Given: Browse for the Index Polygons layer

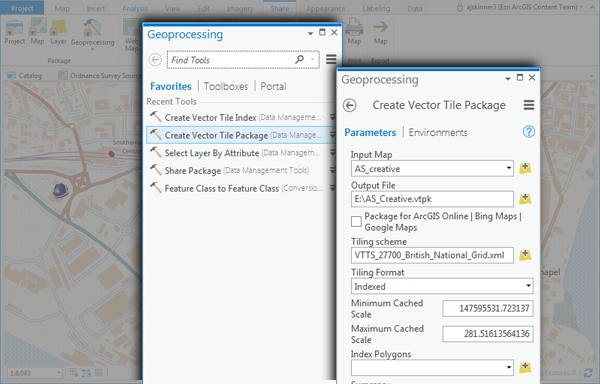Looking at the screenshot, I should 525,367.
